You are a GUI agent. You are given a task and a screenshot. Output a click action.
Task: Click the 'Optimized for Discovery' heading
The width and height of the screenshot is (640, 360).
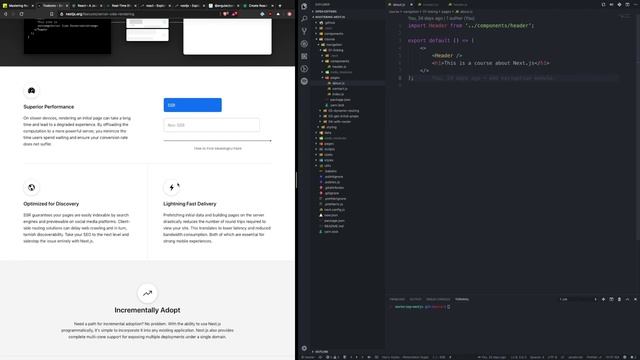click(x=51, y=204)
